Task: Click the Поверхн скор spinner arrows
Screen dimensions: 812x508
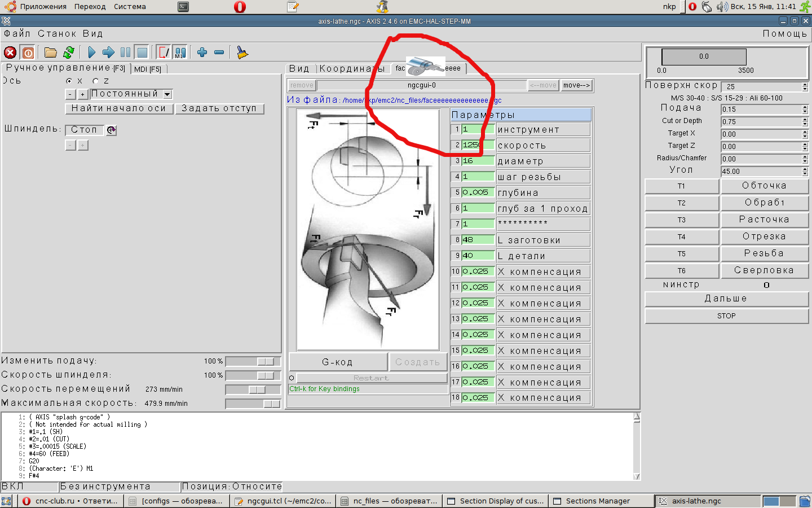Action: [x=805, y=86]
